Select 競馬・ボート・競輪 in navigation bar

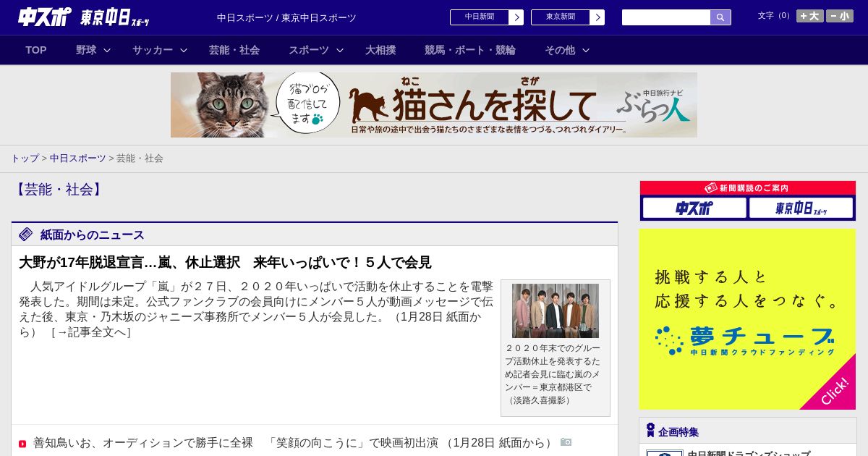pos(470,50)
